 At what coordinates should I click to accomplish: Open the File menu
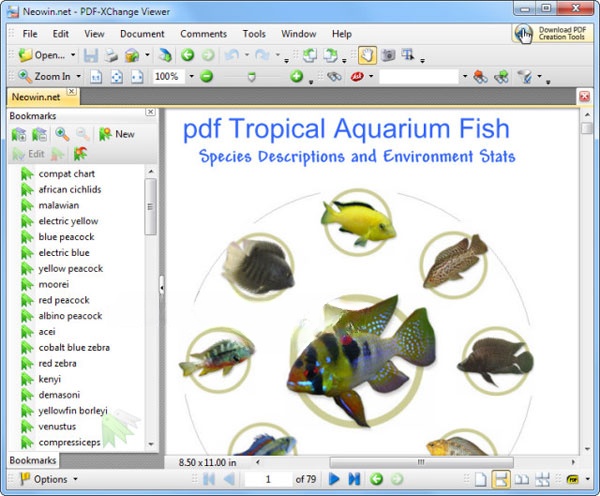pos(30,34)
